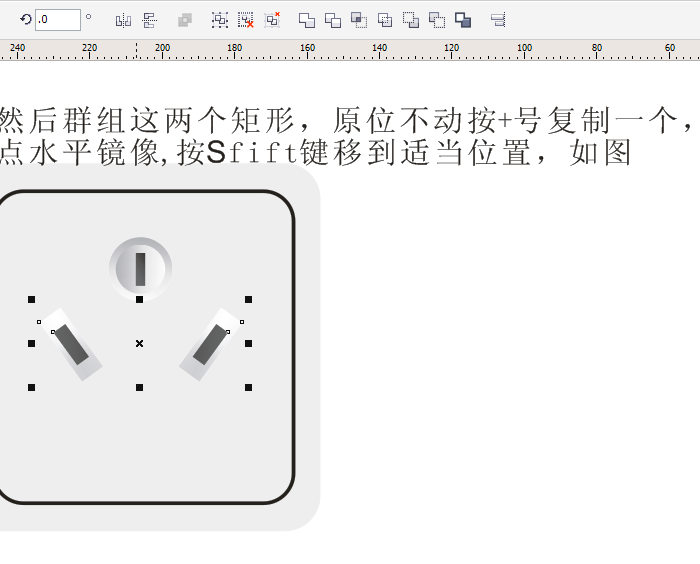Click the top-left selection handle

(x=31, y=300)
